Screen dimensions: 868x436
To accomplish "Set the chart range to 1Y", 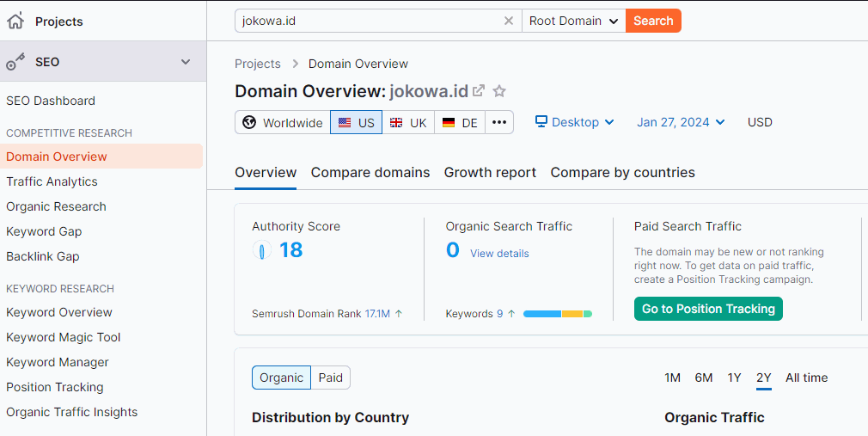I will click(734, 378).
